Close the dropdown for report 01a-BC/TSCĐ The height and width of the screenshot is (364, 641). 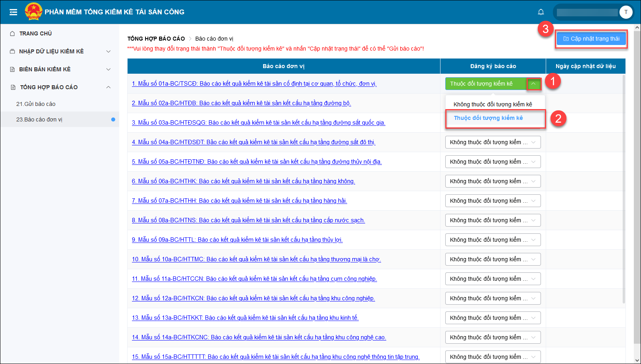click(533, 84)
